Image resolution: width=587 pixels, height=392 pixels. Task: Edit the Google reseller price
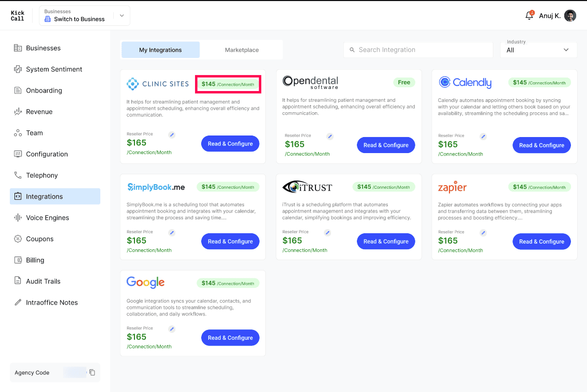coord(172,329)
